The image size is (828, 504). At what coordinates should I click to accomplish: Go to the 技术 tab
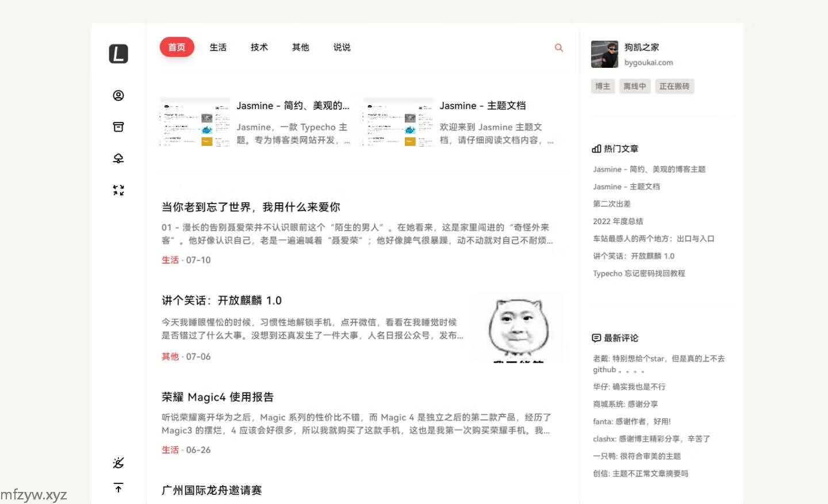click(259, 47)
